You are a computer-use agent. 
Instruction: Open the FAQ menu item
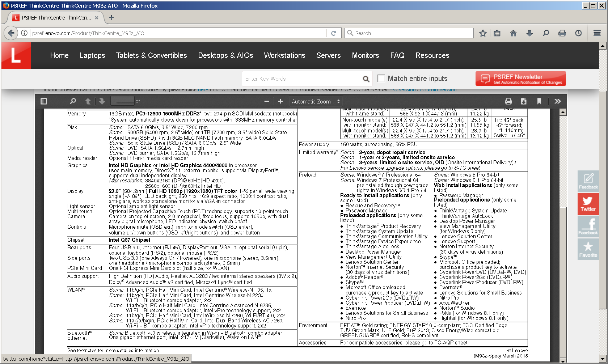397,55
